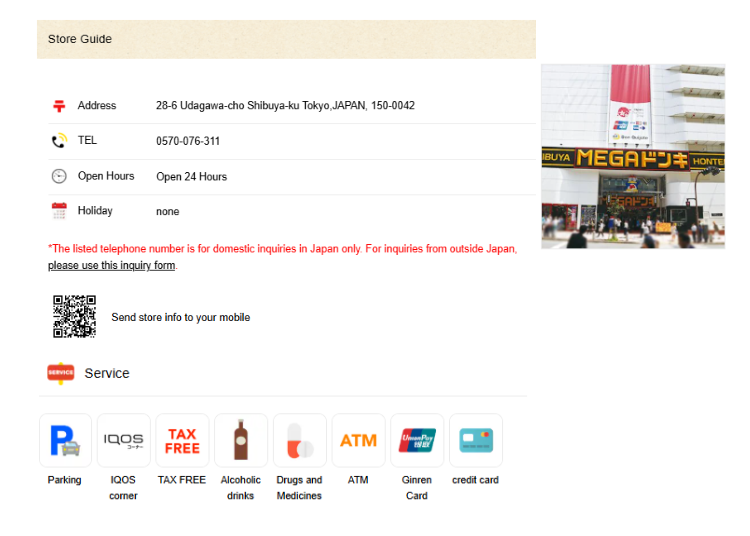Image resolution: width=750 pixels, height=536 pixels.
Task: Click 'Send store info to your mobile'
Action: pos(180,317)
